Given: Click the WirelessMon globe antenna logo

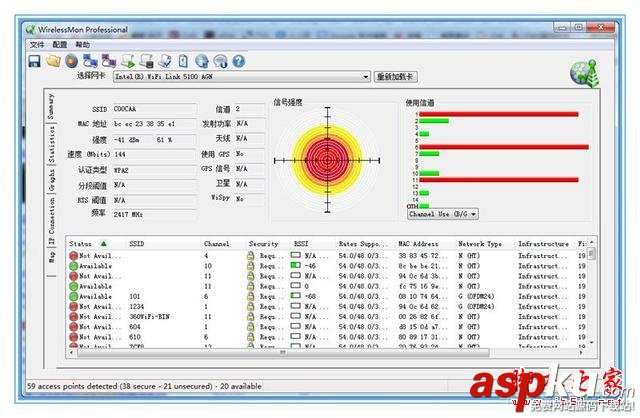Looking at the screenshot, I should point(584,73).
